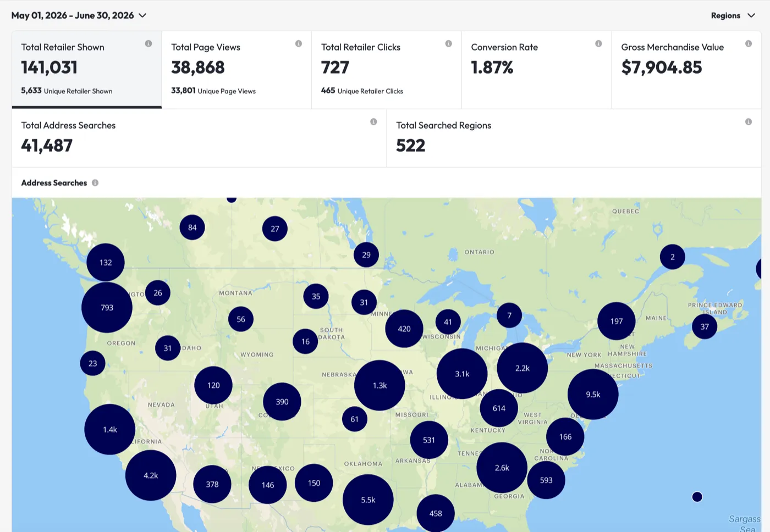Select the Gross Merchandise Value tab

coord(686,70)
